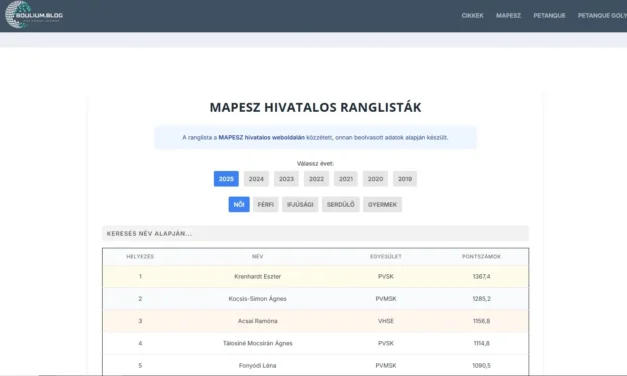Click PVMSK club for Kocsis-Simon Ágnes
The image size is (627, 376).
(386, 299)
